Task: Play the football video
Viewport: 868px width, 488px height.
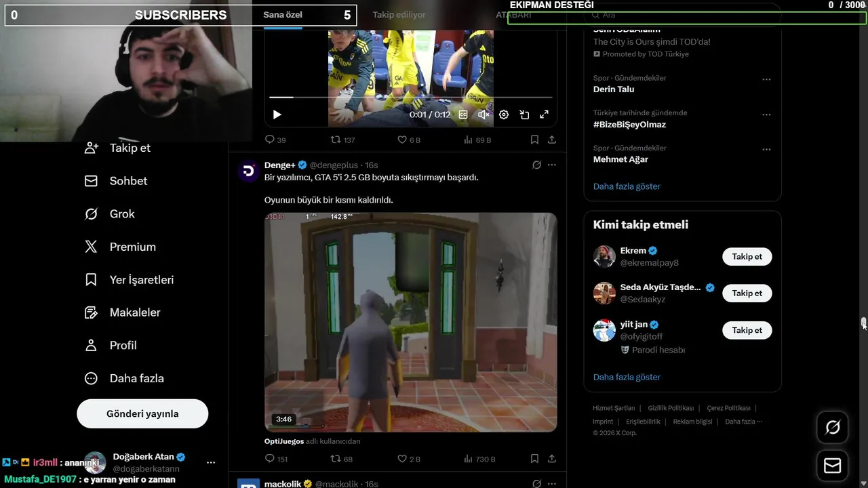Action: click(x=277, y=115)
